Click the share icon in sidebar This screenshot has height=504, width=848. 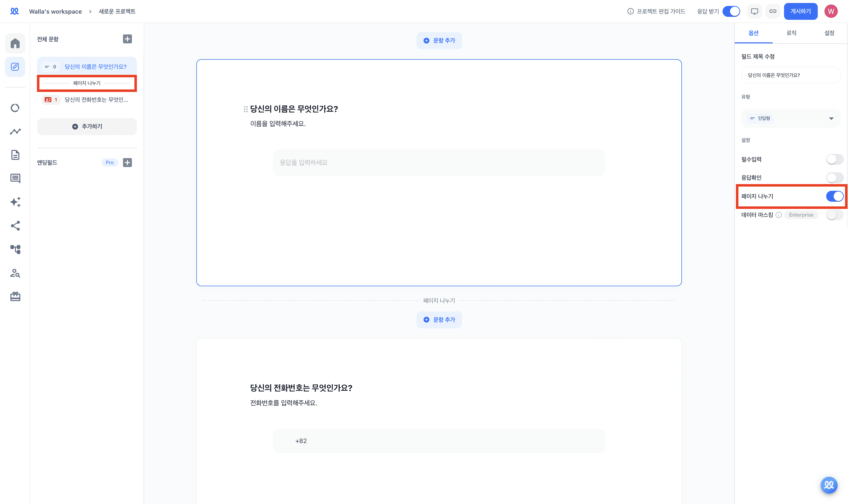[x=15, y=226]
